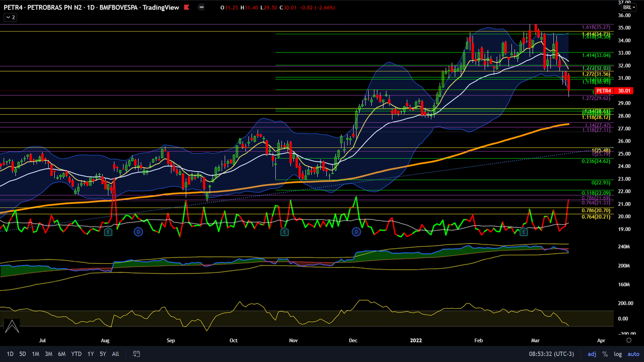
Task: Click the red flag icon beside the symbol title
Action: coord(186,8)
